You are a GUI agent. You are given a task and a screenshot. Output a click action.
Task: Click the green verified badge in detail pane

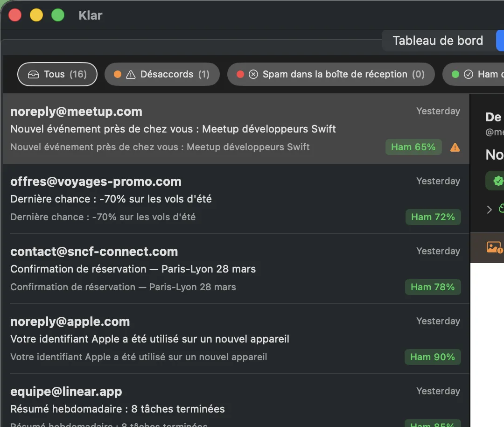(x=498, y=181)
